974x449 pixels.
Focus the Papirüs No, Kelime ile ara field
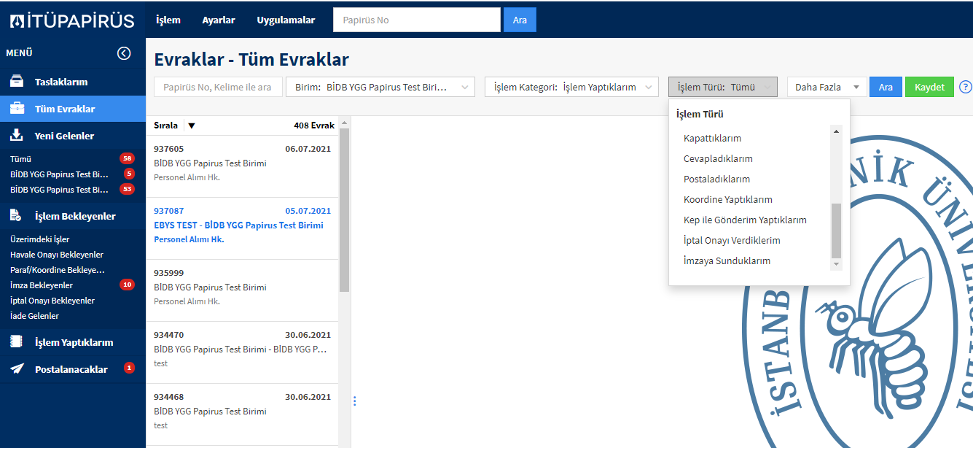[218, 87]
